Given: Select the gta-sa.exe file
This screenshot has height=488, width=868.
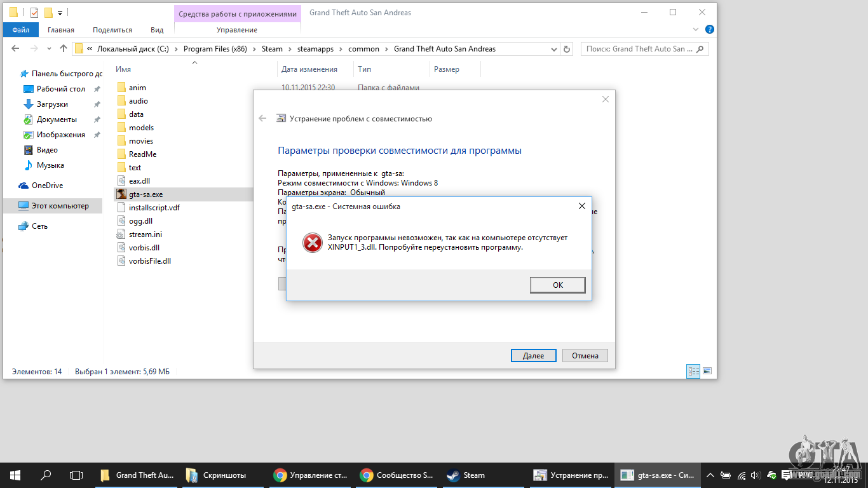Looking at the screenshot, I should [146, 194].
